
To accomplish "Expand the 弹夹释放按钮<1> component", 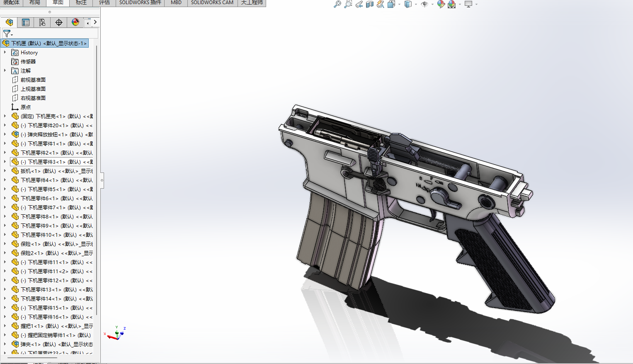I will coord(5,134).
